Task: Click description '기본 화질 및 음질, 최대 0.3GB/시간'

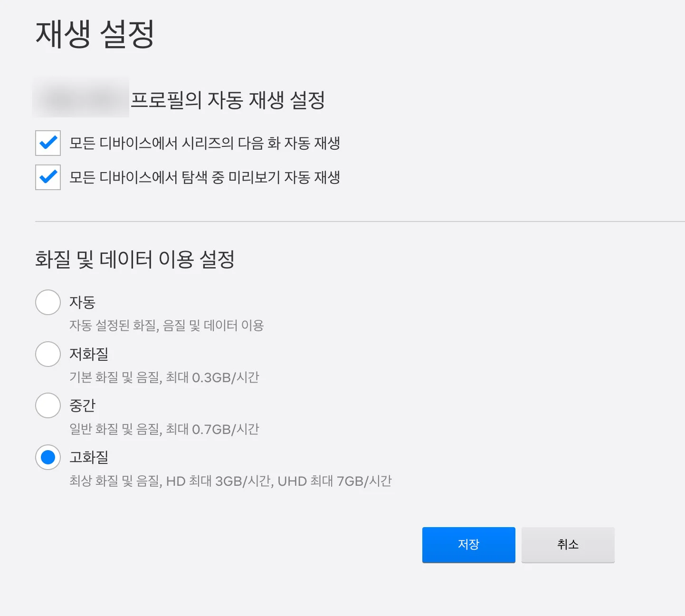Action: point(164,377)
